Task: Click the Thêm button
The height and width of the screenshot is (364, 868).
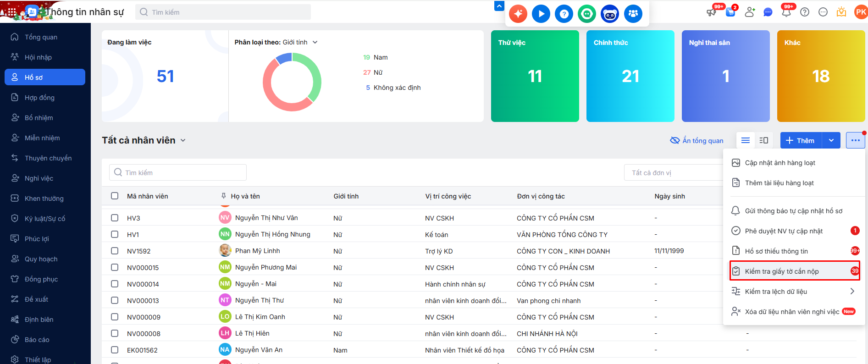Action: pos(801,140)
